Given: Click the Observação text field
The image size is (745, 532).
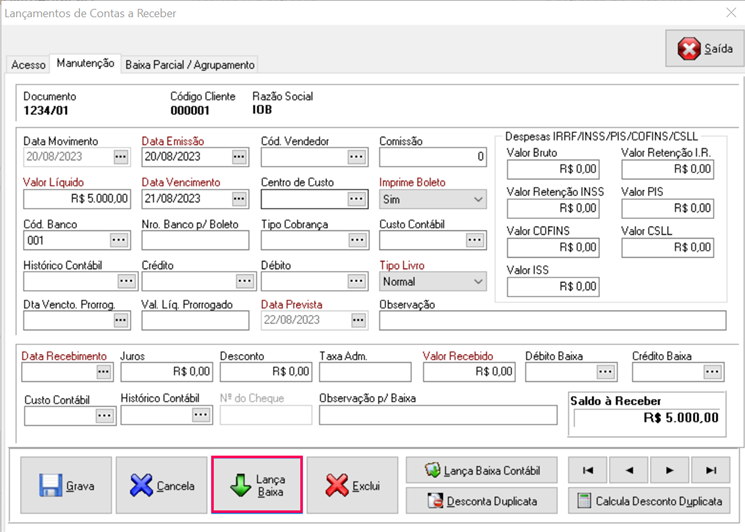Looking at the screenshot, I should [x=552, y=320].
